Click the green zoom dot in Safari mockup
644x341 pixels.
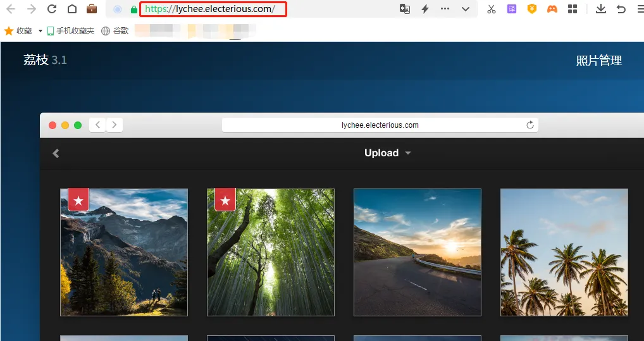tap(78, 125)
